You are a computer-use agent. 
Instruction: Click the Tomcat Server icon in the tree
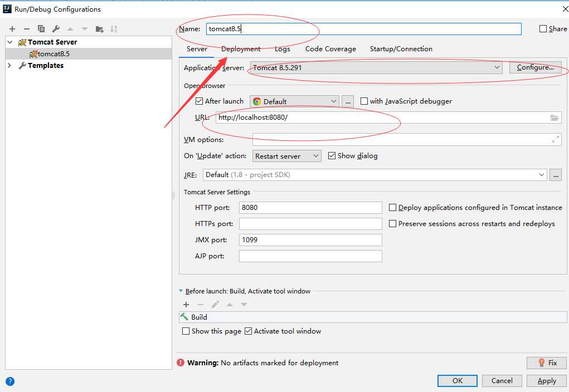pos(22,42)
